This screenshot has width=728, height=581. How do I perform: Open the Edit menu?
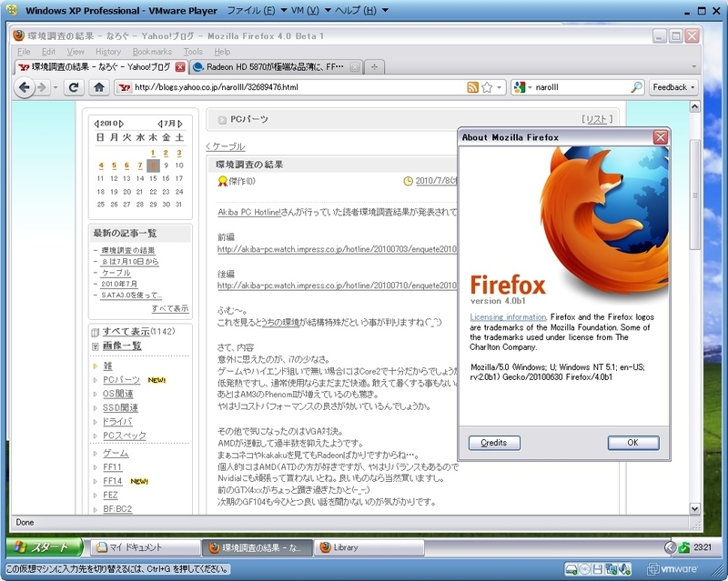click(48, 52)
